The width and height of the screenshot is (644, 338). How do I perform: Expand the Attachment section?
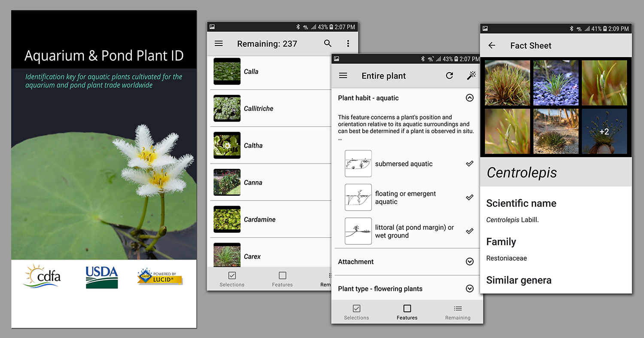tap(470, 262)
